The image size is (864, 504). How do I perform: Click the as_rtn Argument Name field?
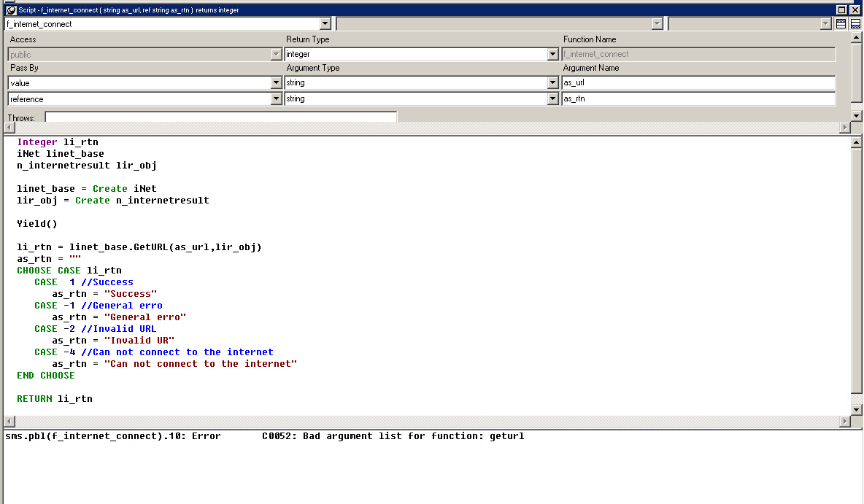pyautogui.click(x=698, y=98)
